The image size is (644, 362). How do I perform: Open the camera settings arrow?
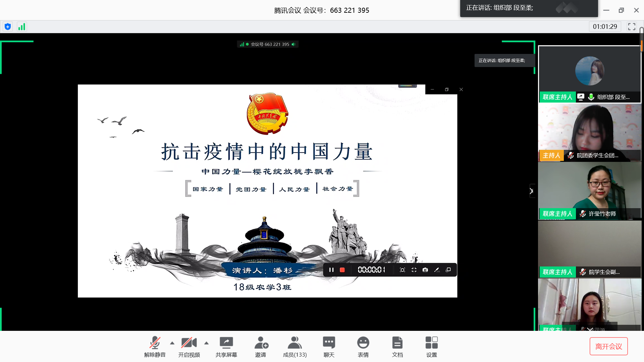coord(207,343)
